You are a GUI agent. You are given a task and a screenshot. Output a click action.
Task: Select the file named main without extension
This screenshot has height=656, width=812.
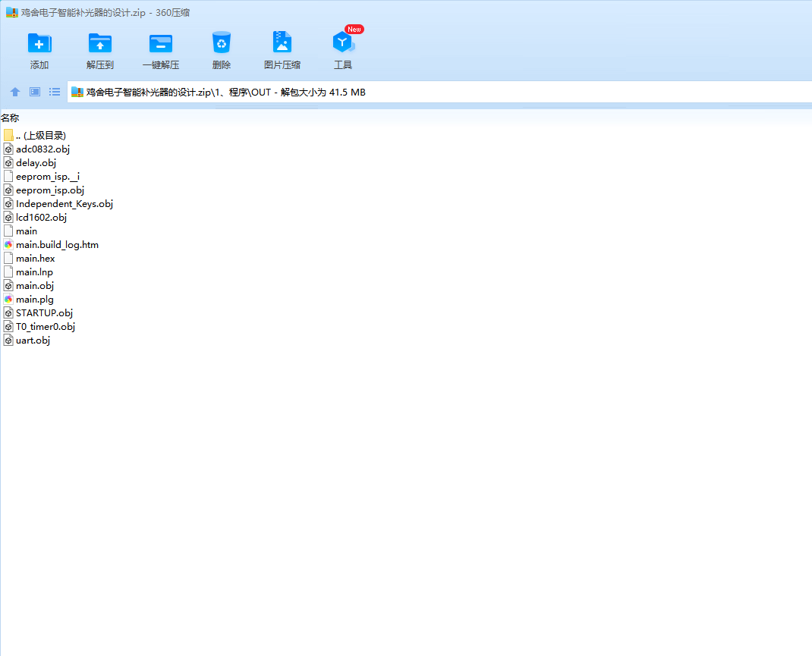pyautogui.click(x=27, y=231)
